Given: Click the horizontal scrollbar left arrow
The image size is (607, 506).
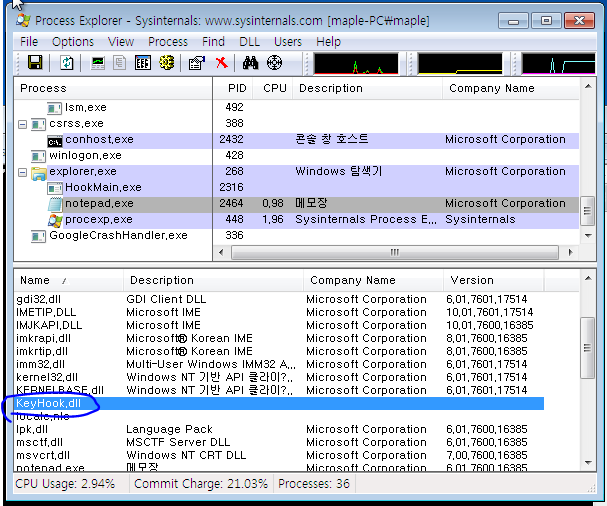Looking at the screenshot, I should (221, 252).
